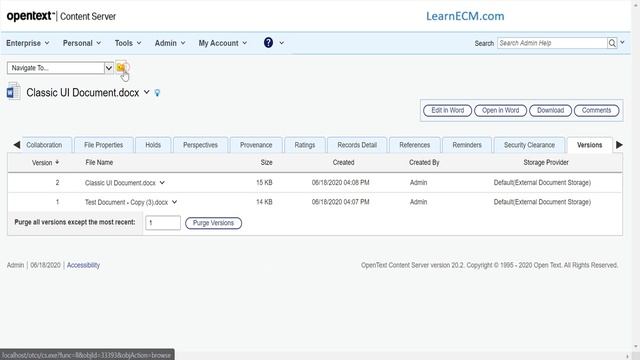Open version 2 file Classic UI Document.docx
The width and height of the screenshot is (640, 360).
coord(120,182)
